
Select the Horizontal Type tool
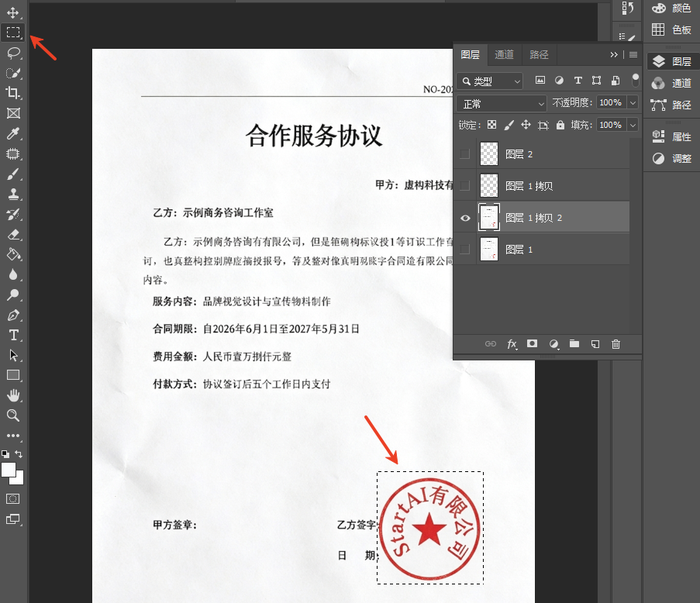click(x=13, y=335)
